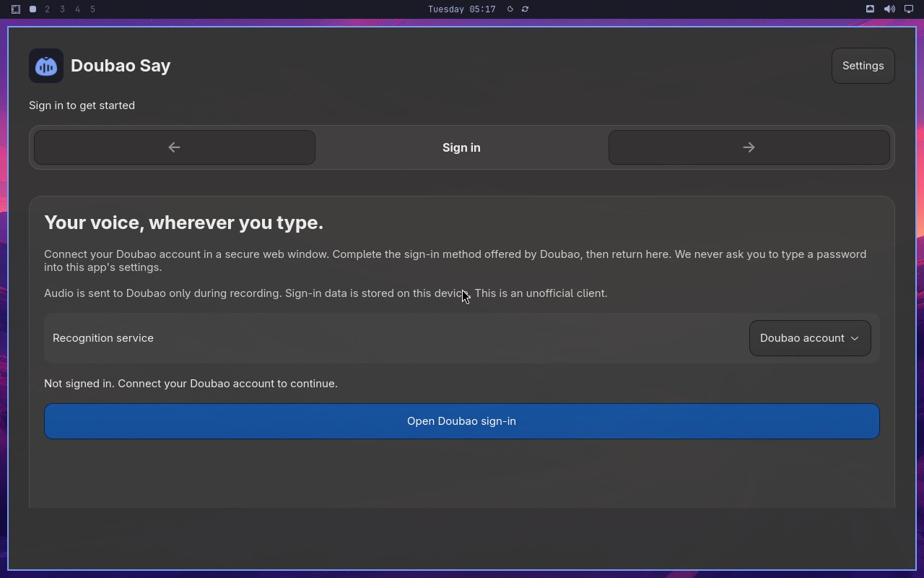Advance with the right arrow button
Screen dimensions: 924x578
pos(749,147)
